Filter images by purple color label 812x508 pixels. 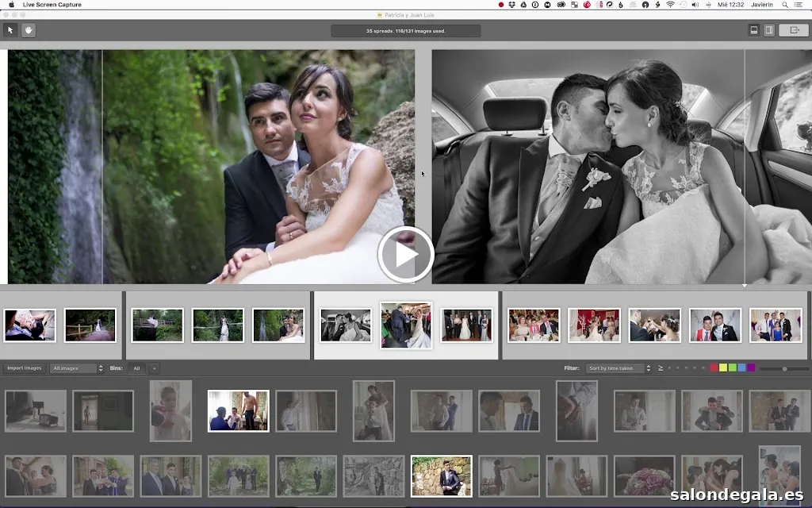tap(751, 368)
